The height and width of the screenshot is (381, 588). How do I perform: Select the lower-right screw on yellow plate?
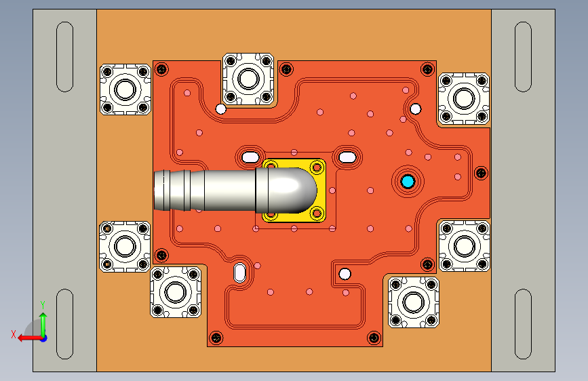[317, 214]
